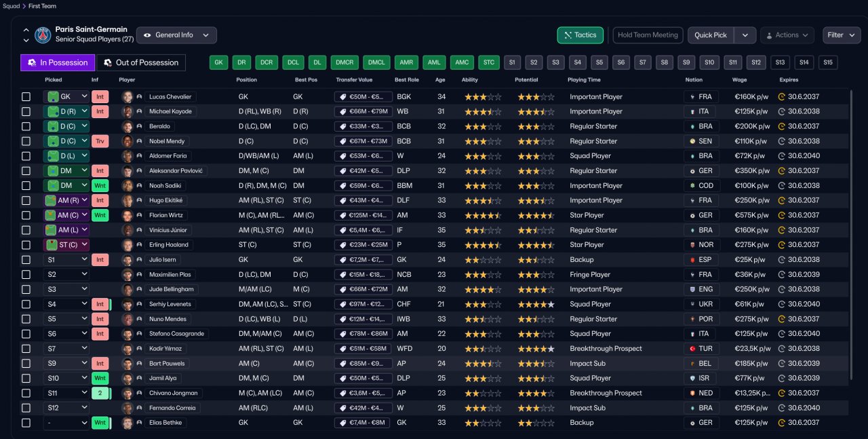Click the Wnt status badge for Noah Sadiki

(100, 185)
